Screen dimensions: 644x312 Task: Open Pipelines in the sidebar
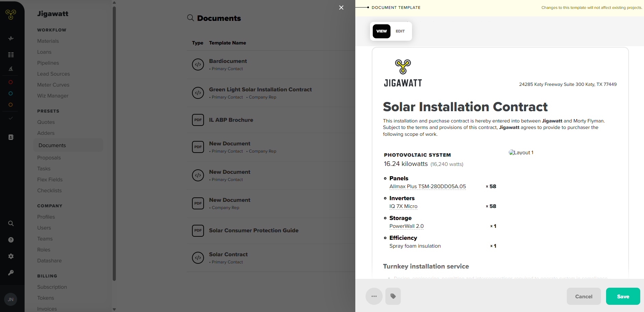(x=48, y=63)
